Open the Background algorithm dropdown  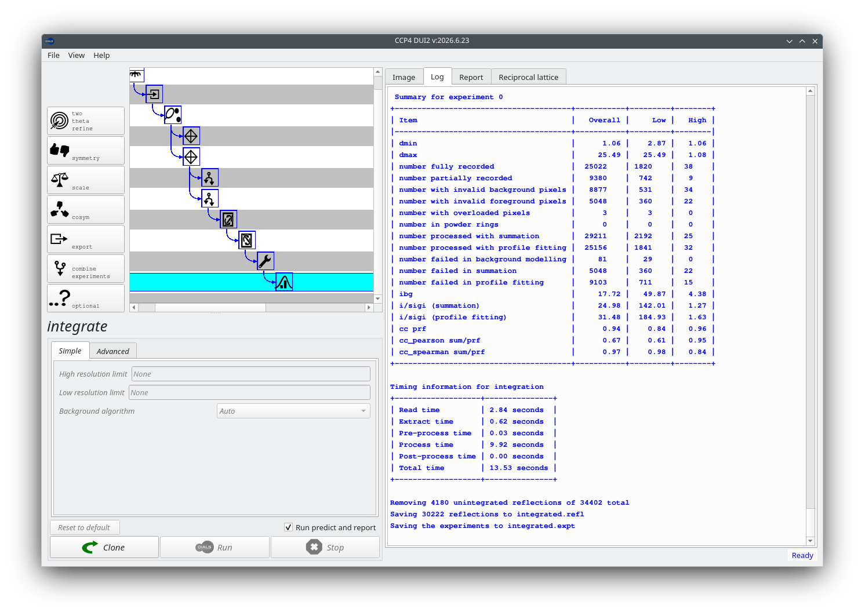(x=293, y=411)
